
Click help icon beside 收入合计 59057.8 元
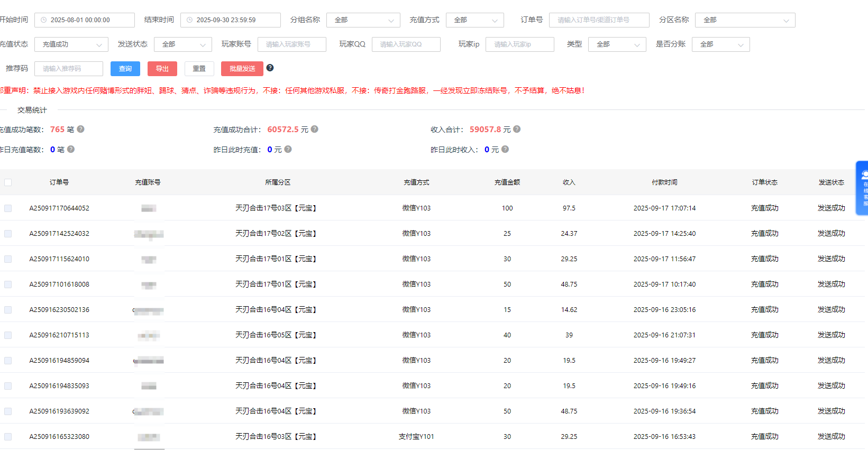517,129
